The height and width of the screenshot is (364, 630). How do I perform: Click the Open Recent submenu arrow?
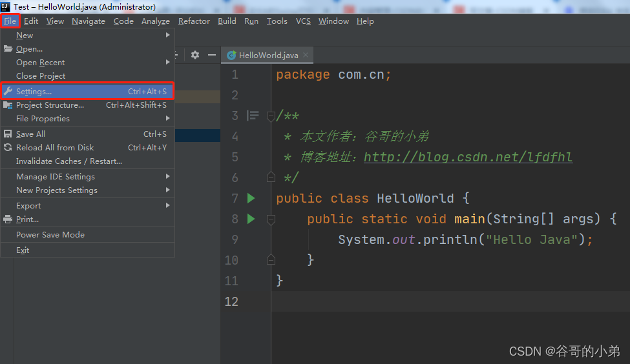167,62
